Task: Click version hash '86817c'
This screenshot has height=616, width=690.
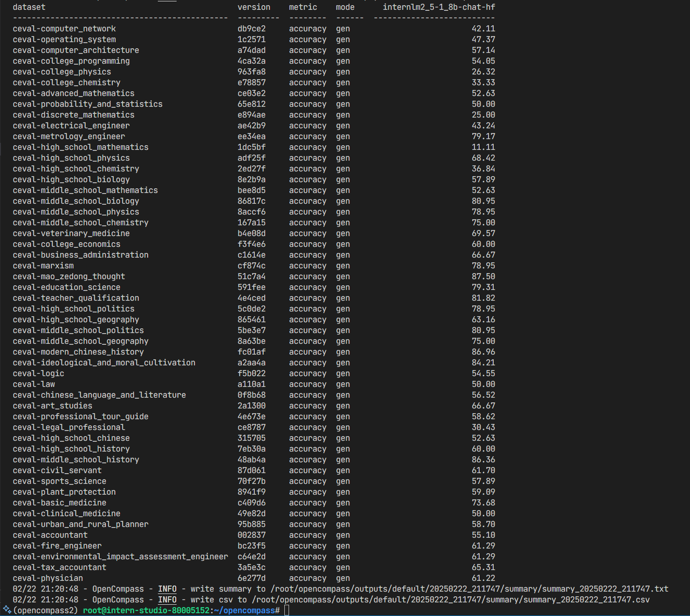Action: point(252,201)
